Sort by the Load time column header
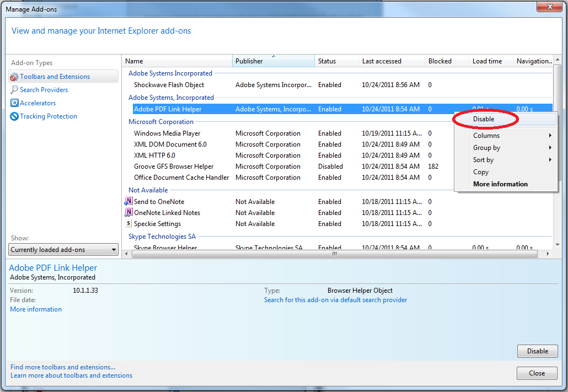568x392 pixels. (x=491, y=61)
